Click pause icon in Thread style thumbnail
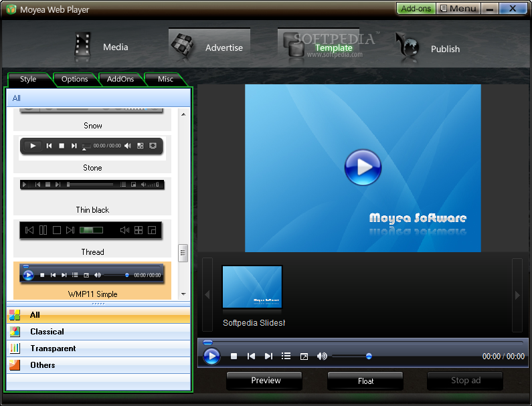 43,230
